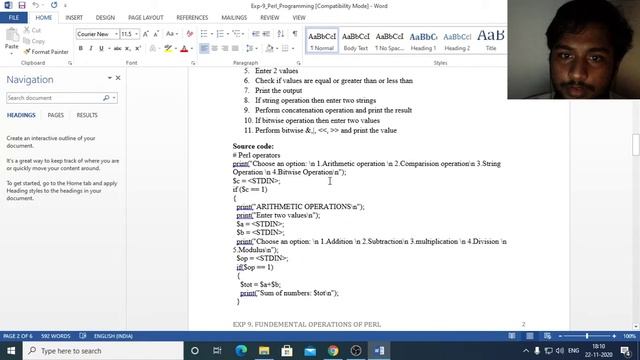This screenshot has width=640, height=360.
Task: Click Bullets list icon
Action: point(204,34)
